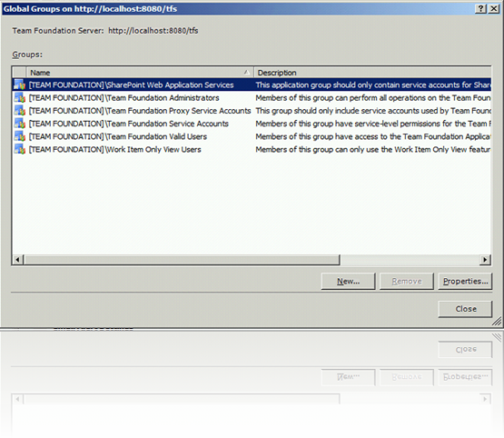Click the dialog resize grip in the corner
Screen dimensions: 504x438
(x=497, y=321)
